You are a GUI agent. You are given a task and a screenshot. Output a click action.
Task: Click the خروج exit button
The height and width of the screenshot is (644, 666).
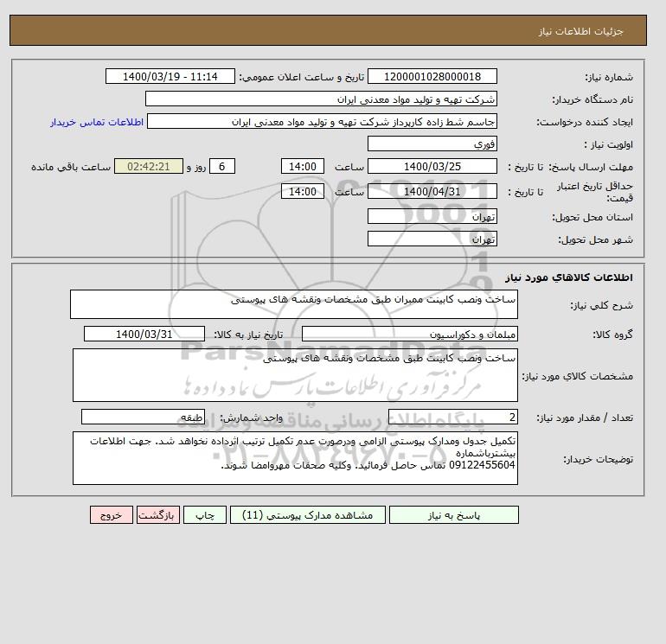(112, 515)
